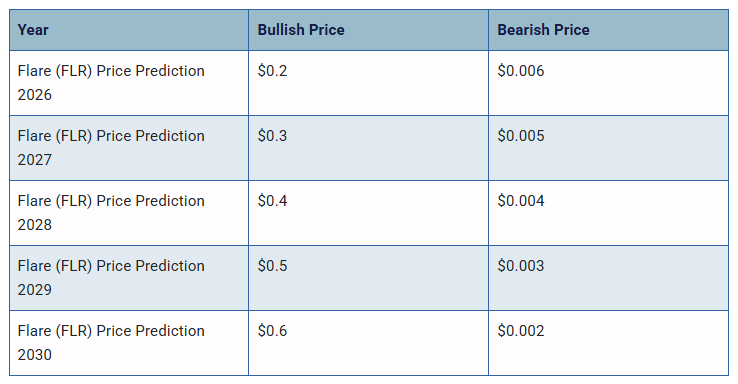Select the Flare Price Prediction 2029 cell

[129, 278]
